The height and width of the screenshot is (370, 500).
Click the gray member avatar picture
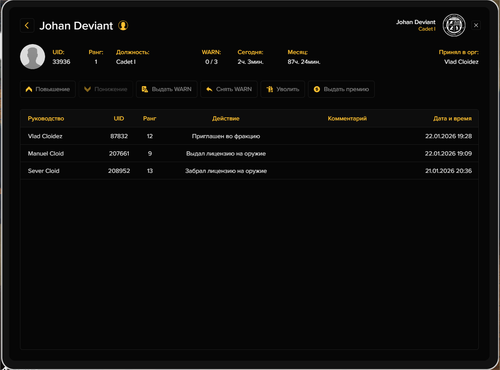point(33,57)
